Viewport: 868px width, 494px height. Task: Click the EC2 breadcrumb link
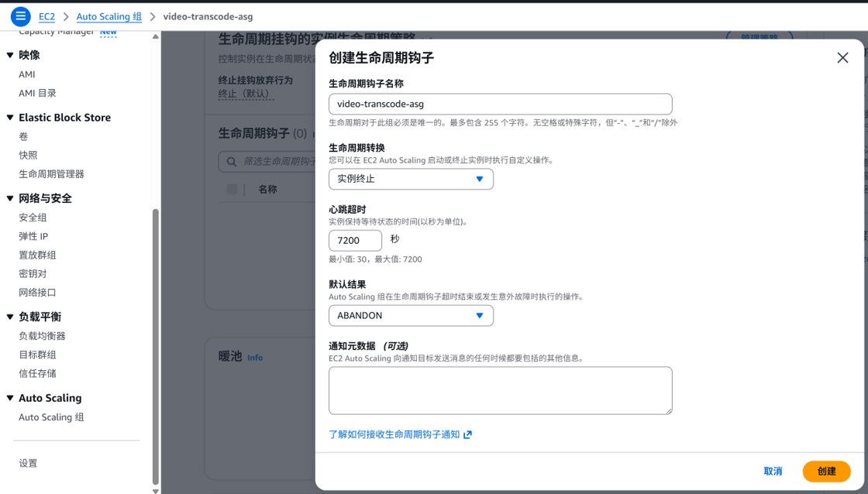pos(46,16)
